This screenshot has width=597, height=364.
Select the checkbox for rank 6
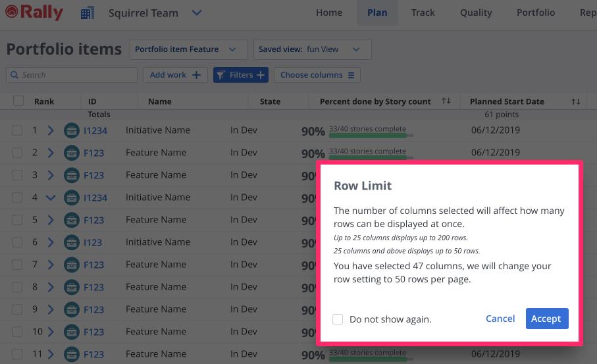(17, 242)
